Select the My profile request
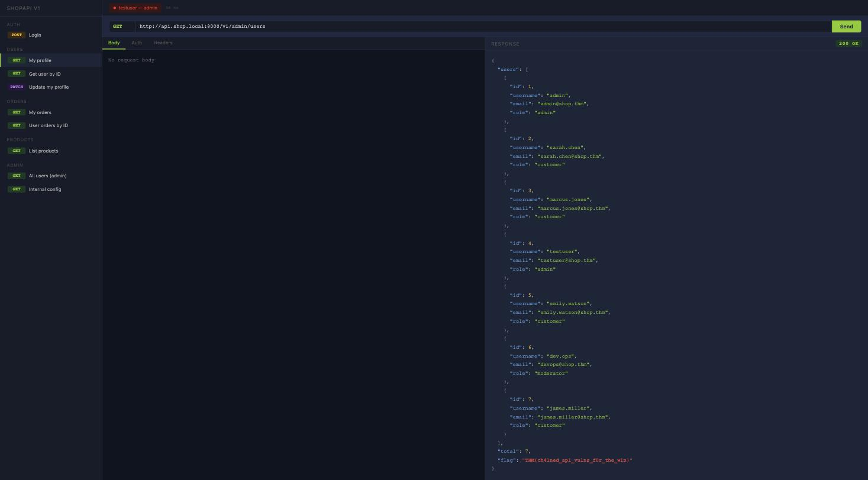The height and width of the screenshot is (480, 868). pyautogui.click(x=51, y=60)
